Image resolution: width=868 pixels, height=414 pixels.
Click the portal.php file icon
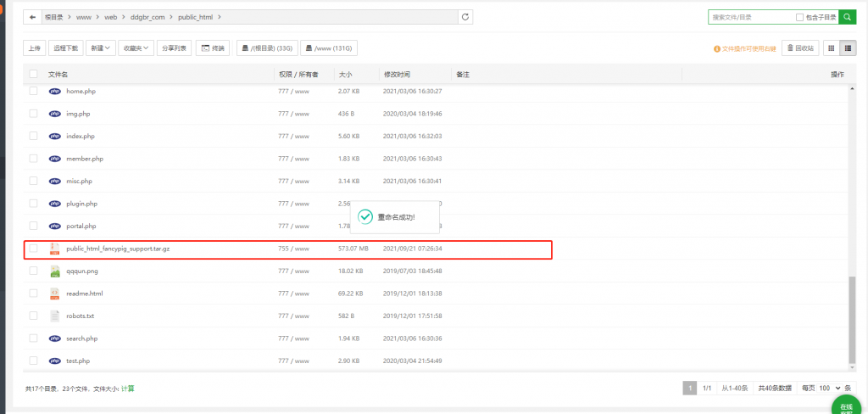point(55,226)
